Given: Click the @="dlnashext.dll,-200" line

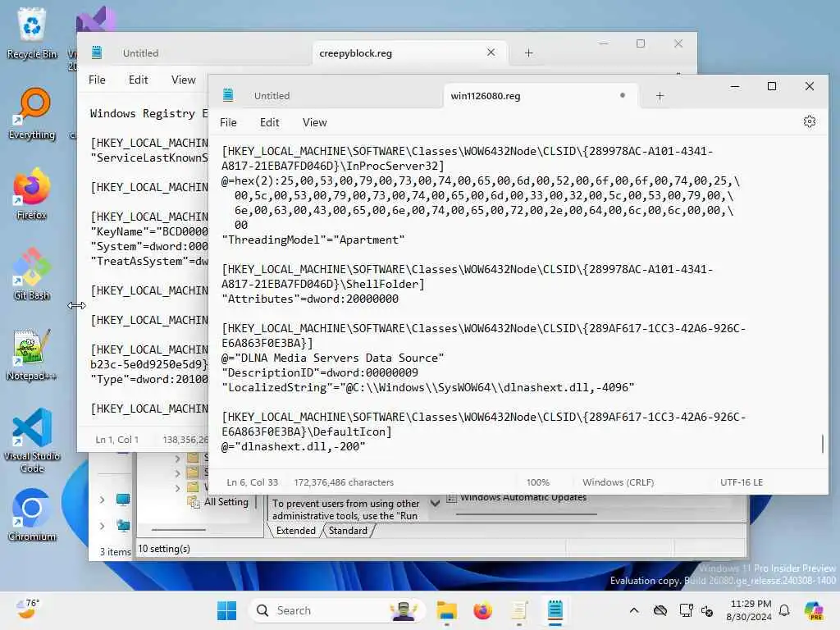Looking at the screenshot, I should coord(294,447).
